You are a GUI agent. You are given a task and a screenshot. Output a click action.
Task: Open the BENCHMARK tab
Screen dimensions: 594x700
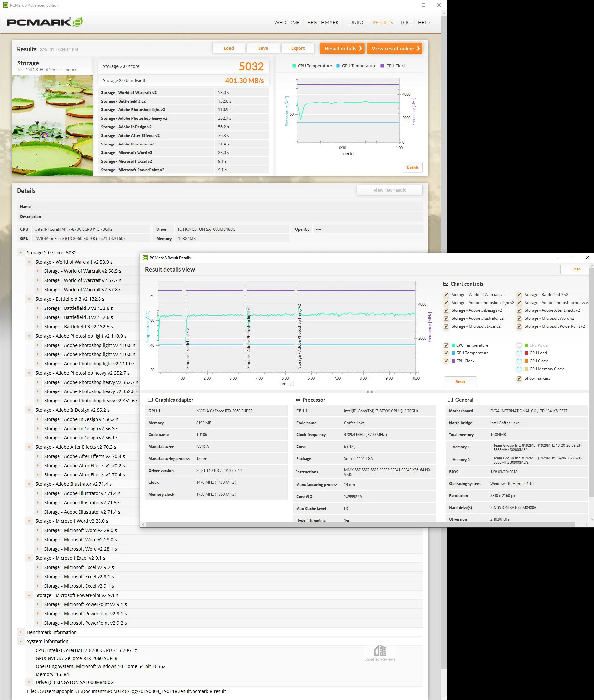[323, 22]
